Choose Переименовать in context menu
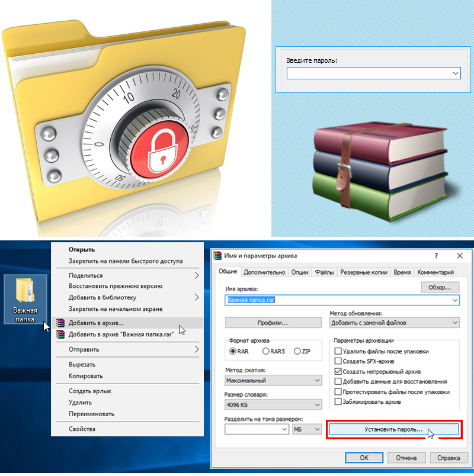This screenshot has height=476, width=474. pyautogui.click(x=91, y=414)
